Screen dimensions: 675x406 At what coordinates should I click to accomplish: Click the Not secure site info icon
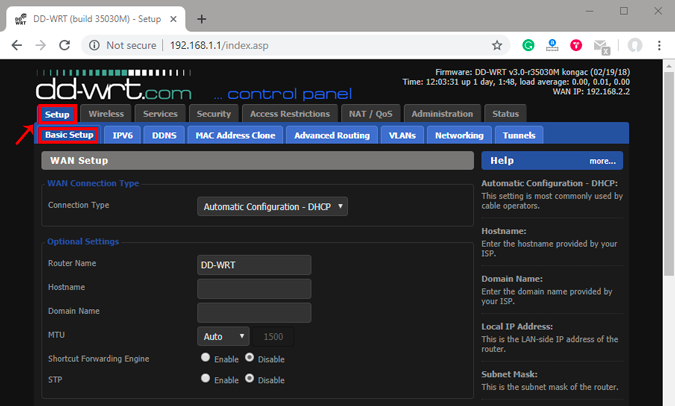pyautogui.click(x=94, y=45)
